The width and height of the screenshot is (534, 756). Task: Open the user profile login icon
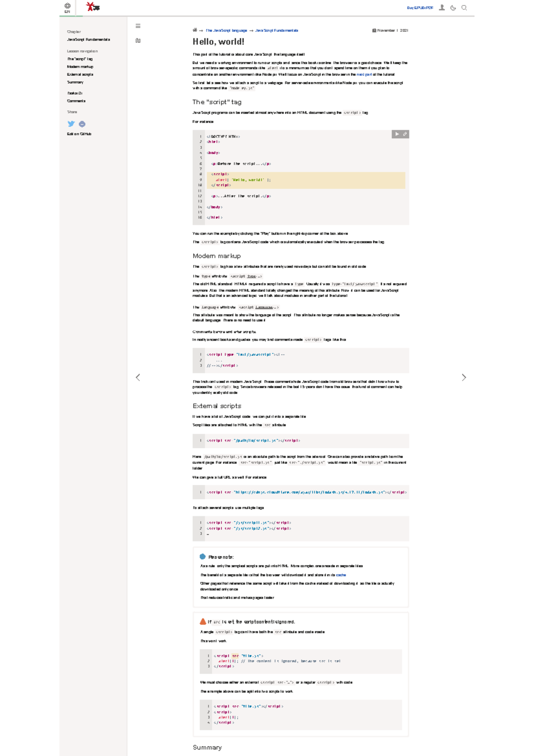point(442,8)
